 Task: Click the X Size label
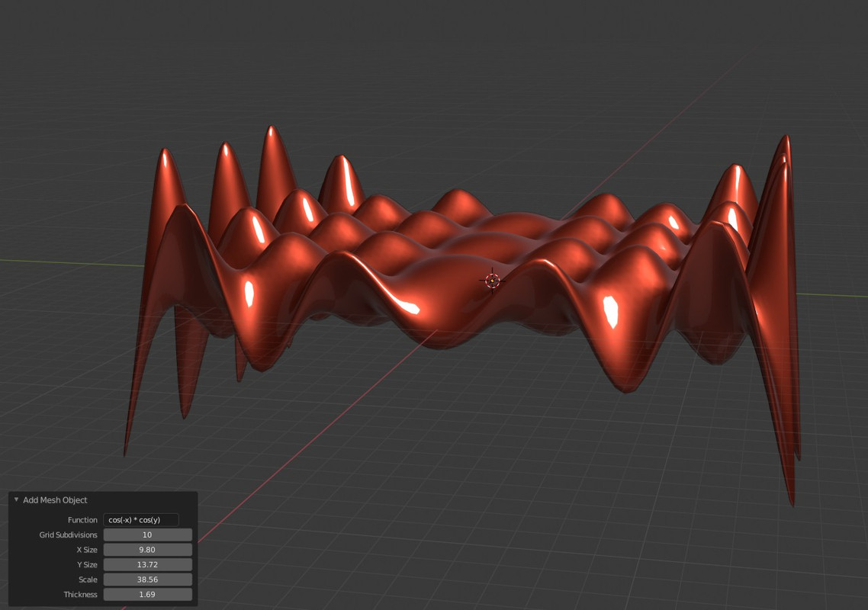[87, 550]
